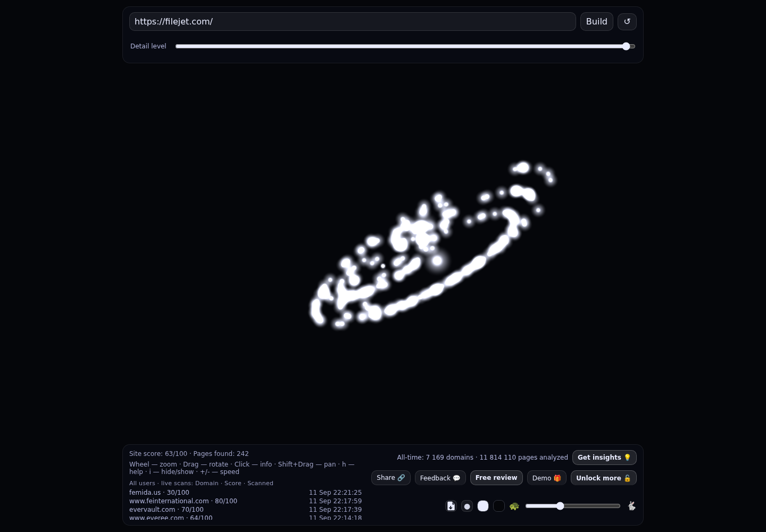
Task: Select the white color swatch
Action: click(x=483, y=506)
